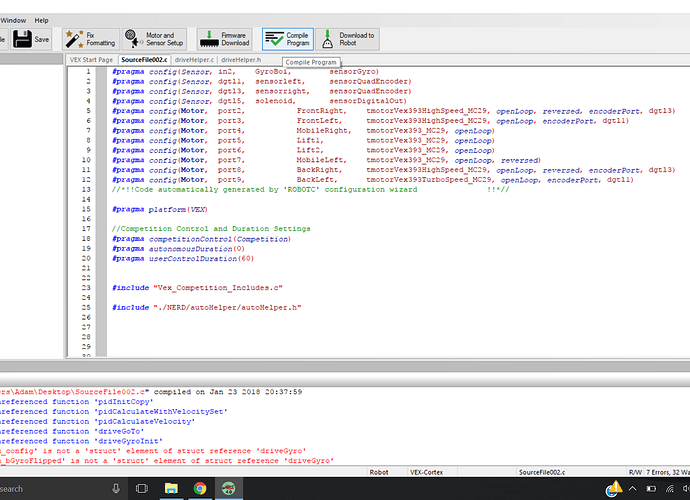Screen dimensions: 690x500
Task: Click the Wi-Fi network tray icon
Action: click(670, 489)
